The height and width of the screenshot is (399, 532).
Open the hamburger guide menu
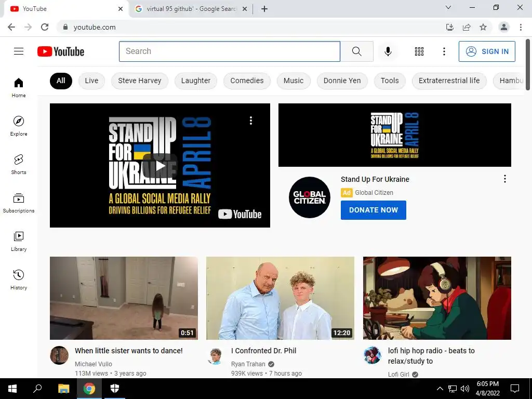[19, 51]
